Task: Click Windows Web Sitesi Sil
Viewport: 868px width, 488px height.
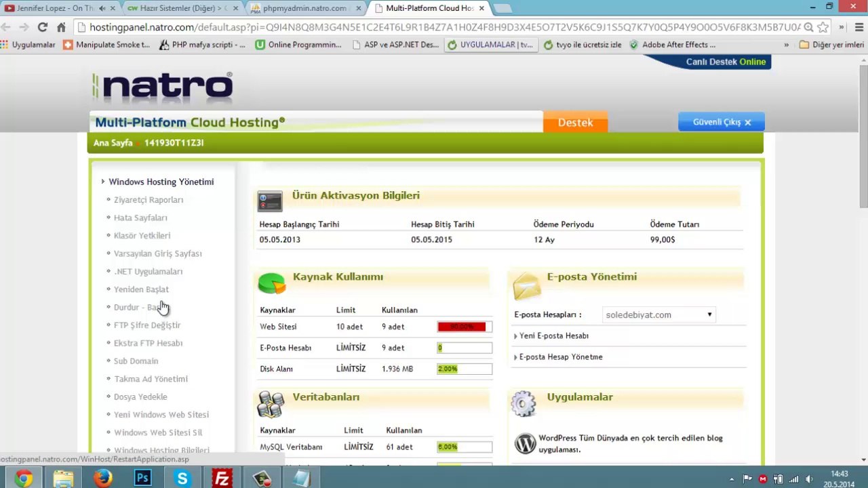Action: pos(158,432)
